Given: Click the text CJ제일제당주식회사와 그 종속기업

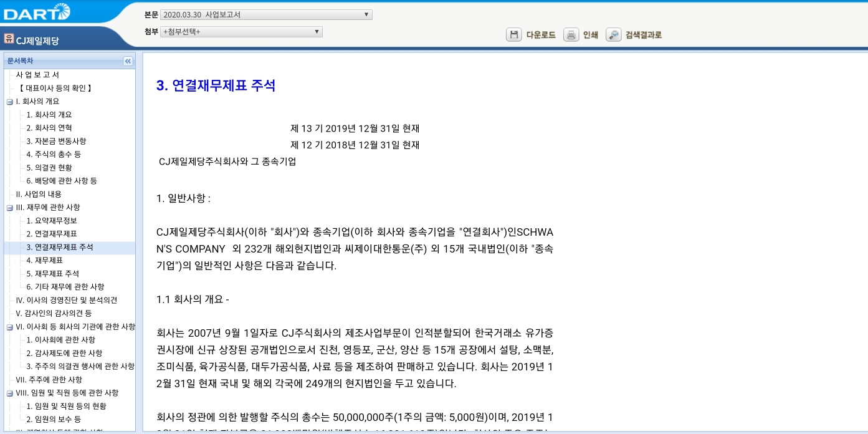Looking at the screenshot, I should (227, 162).
